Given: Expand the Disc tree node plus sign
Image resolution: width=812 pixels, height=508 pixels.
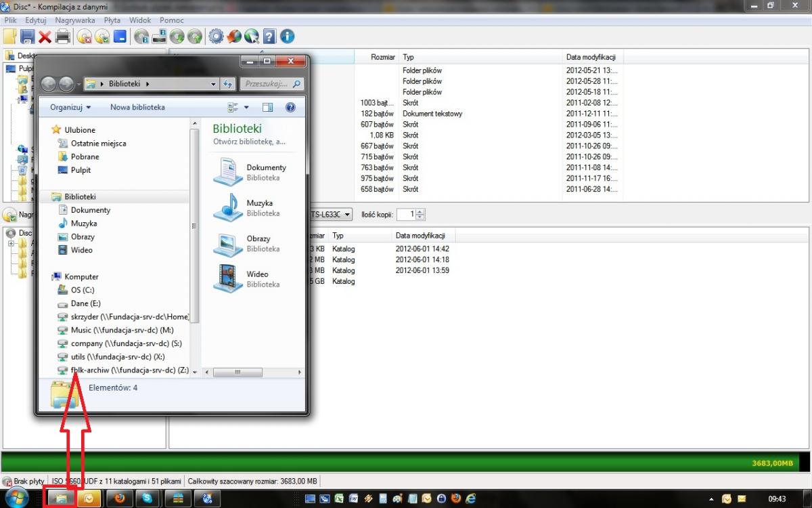Looking at the screenshot, I should tap(12, 244).
